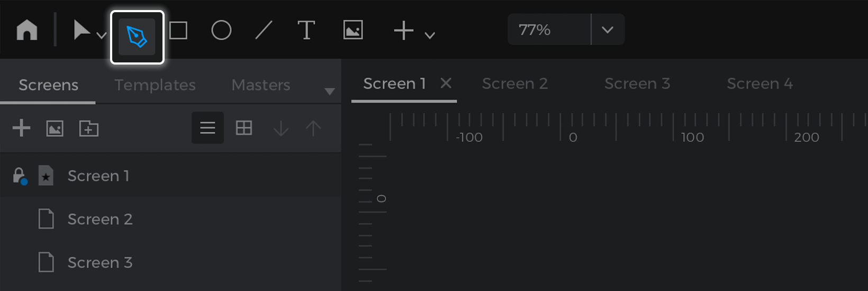The width and height of the screenshot is (868, 291).
Task: Select Screen 3 in the screens list
Action: [x=100, y=262]
